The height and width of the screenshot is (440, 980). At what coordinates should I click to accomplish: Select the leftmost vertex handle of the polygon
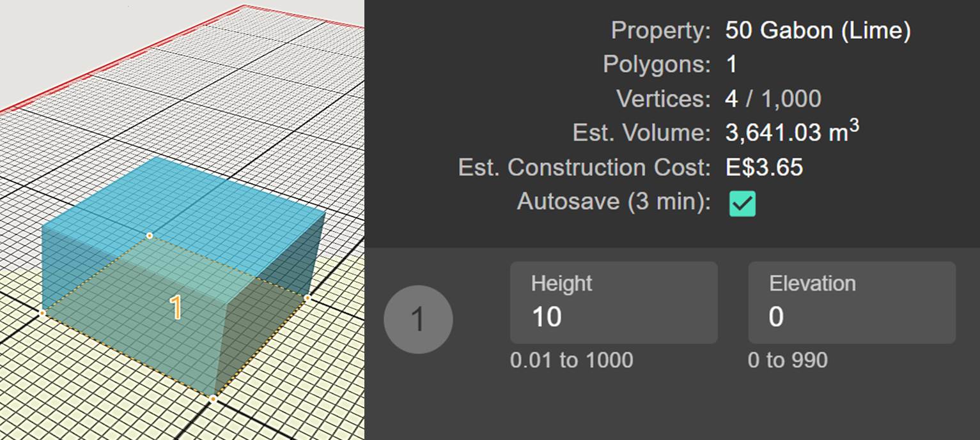[x=42, y=313]
